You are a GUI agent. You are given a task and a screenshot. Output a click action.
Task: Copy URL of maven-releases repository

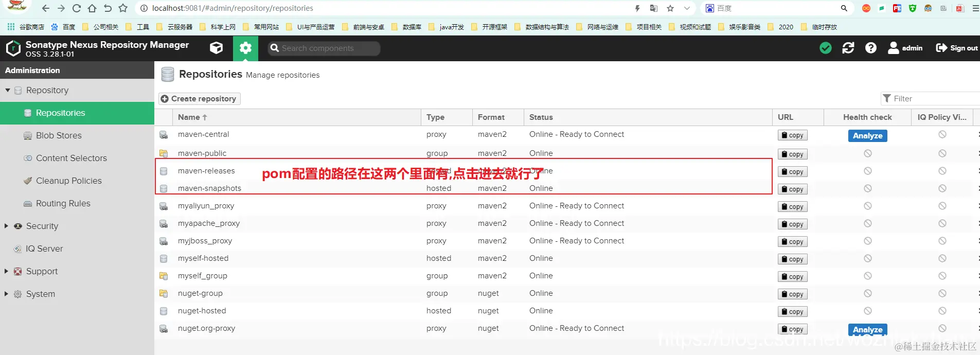[792, 172]
